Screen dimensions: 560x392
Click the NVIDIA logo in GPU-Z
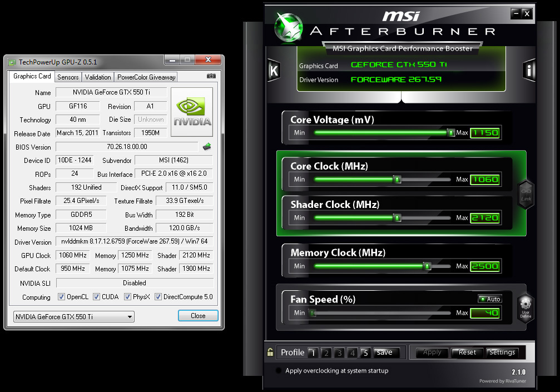click(x=192, y=112)
